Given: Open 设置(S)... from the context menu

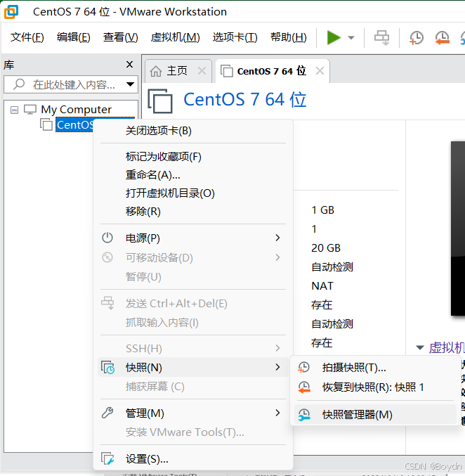Looking at the screenshot, I should pos(193,459).
